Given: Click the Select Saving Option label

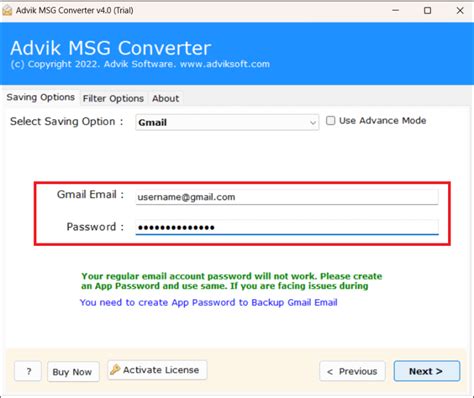Looking at the screenshot, I should click(67, 121).
